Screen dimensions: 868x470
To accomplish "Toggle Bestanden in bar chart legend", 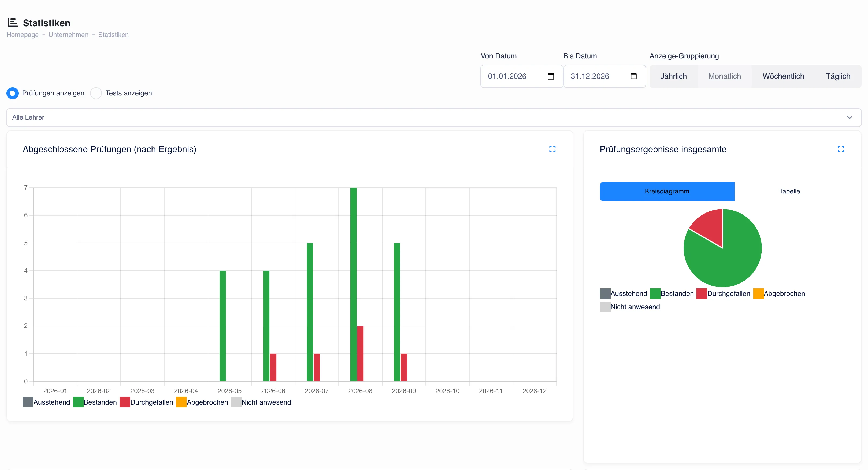I will click(95, 402).
